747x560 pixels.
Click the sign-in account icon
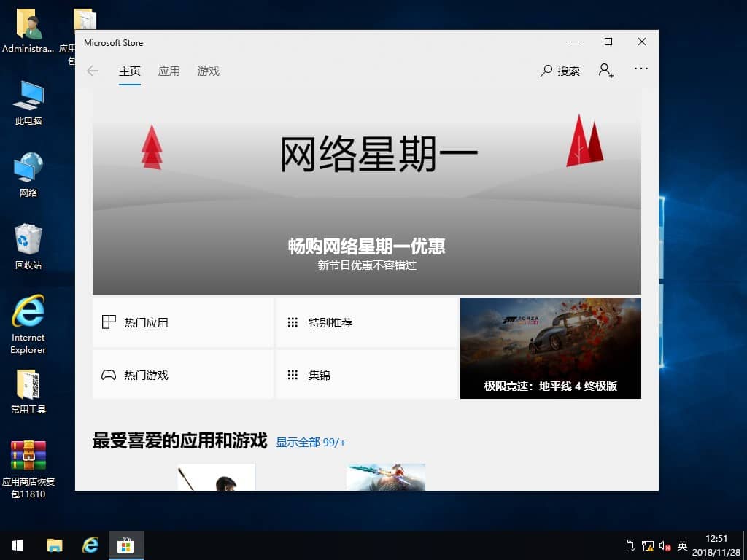tap(605, 71)
